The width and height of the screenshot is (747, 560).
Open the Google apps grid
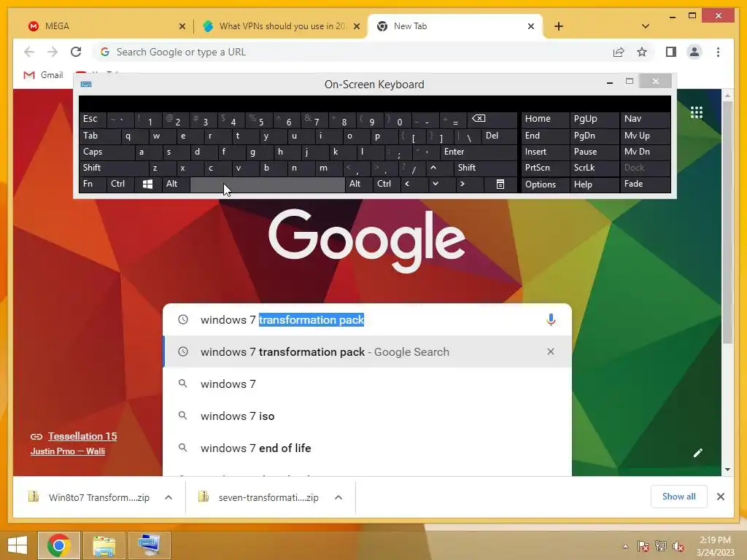tap(697, 112)
